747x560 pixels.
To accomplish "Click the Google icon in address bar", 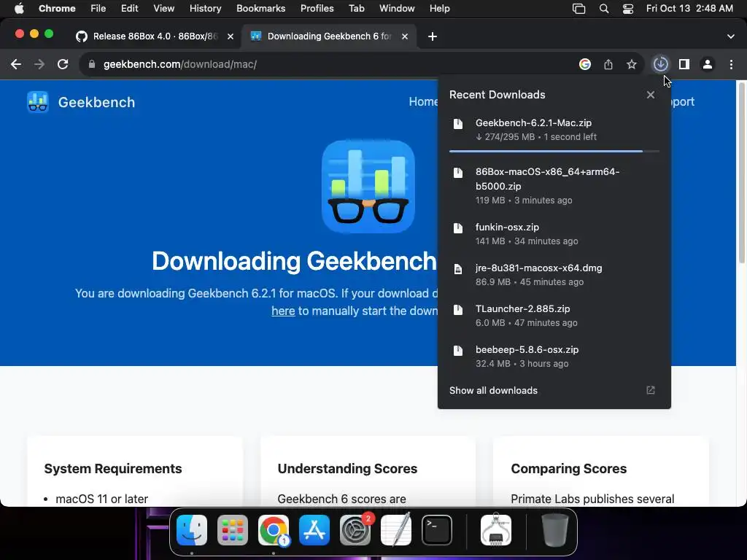I will (x=585, y=64).
